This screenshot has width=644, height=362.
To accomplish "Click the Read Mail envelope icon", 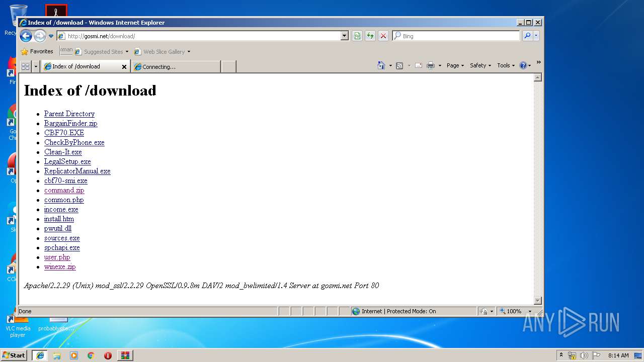I will (418, 65).
